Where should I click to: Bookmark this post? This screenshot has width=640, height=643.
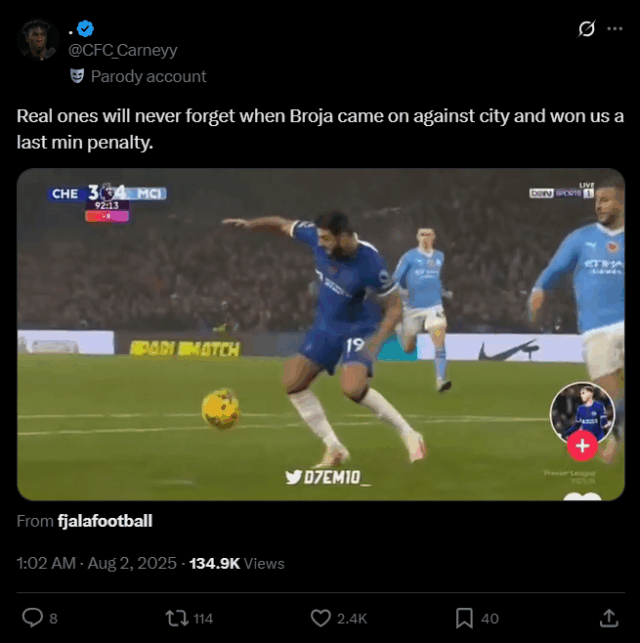coord(464,618)
